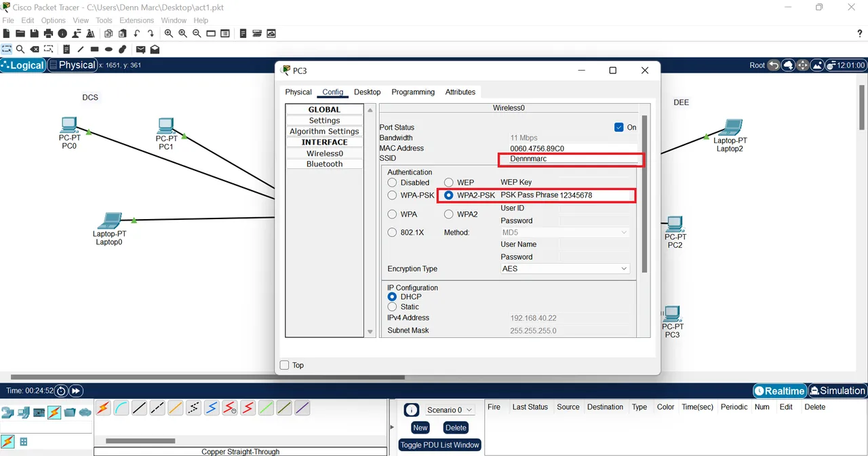This screenshot has width=868, height=456.
Task: Click the Zoom In magnifier icon
Action: pyautogui.click(x=169, y=33)
